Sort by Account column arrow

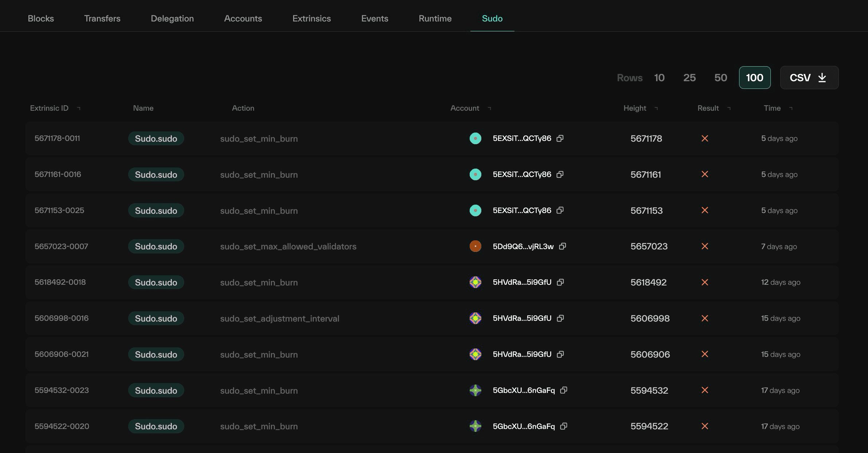click(x=489, y=108)
